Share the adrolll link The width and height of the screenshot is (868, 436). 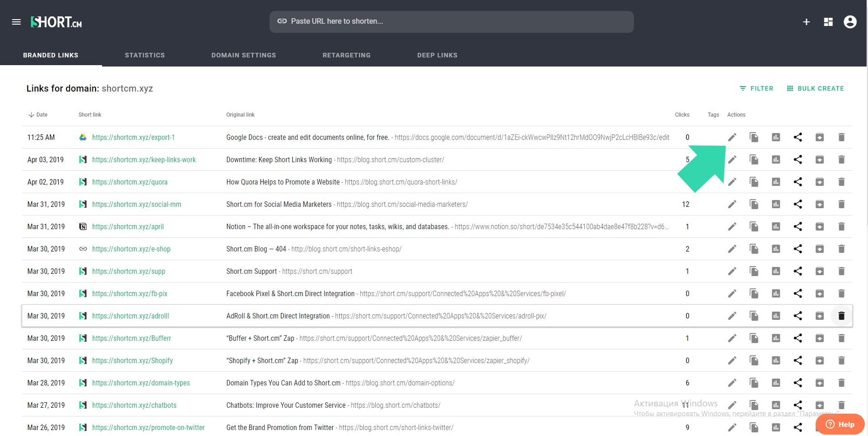(x=797, y=316)
